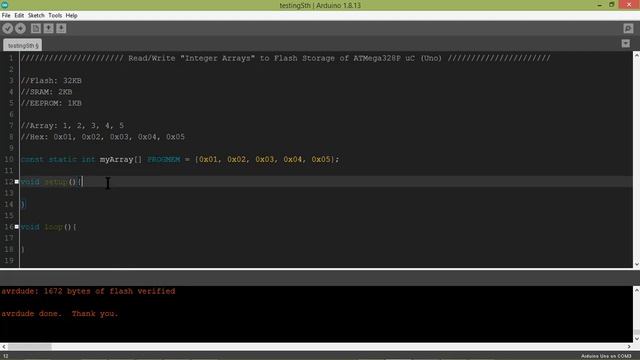
Task: Click the 'bytes of flash verified' console line
Action: [x=88, y=291]
